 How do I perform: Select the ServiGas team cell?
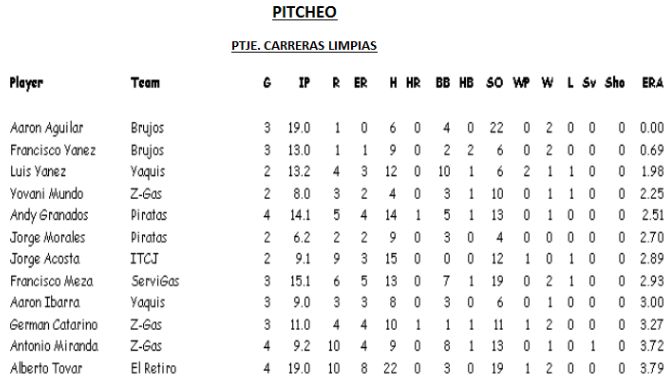[155, 281]
